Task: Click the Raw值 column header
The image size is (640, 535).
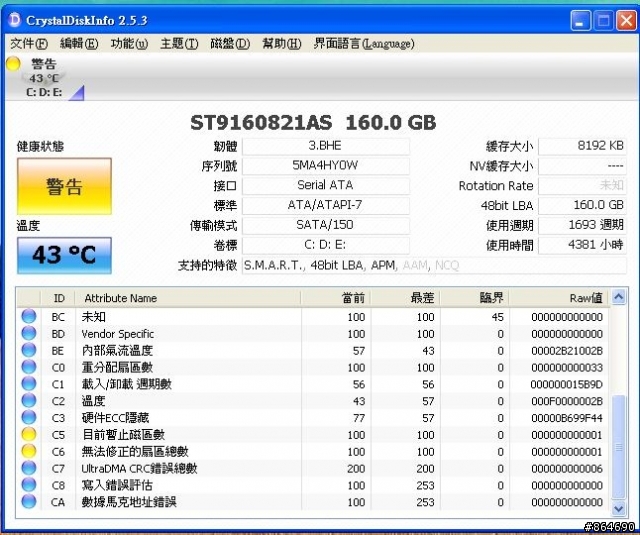Action: (x=559, y=298)
